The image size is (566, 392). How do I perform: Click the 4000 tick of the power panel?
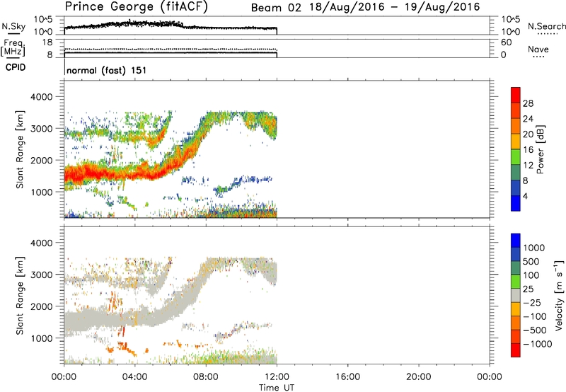43,97
